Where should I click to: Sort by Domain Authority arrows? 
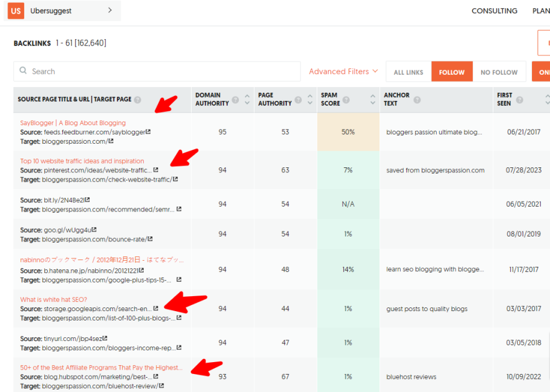[247, 100]
